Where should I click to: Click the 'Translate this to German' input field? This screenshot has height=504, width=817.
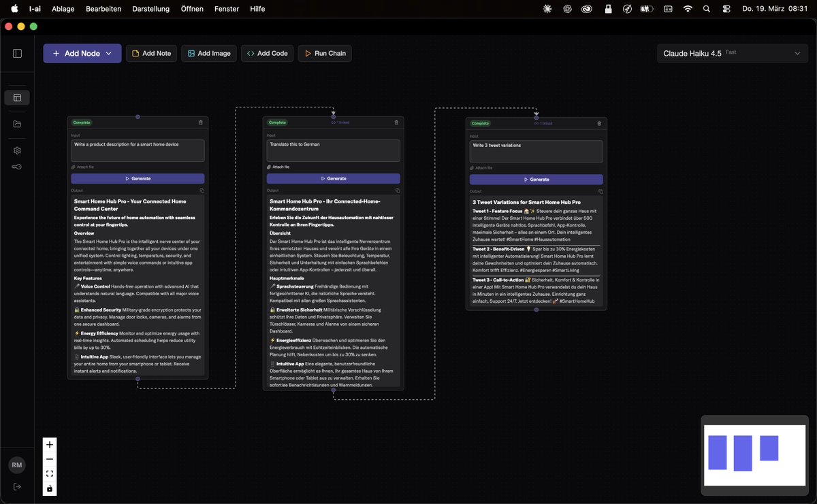click(334, 150)
